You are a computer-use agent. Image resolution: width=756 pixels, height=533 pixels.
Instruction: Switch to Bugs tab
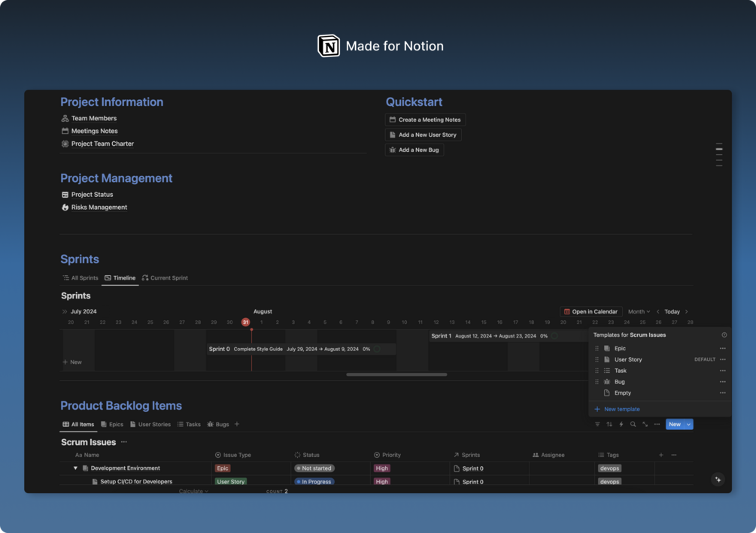[218, 425]
